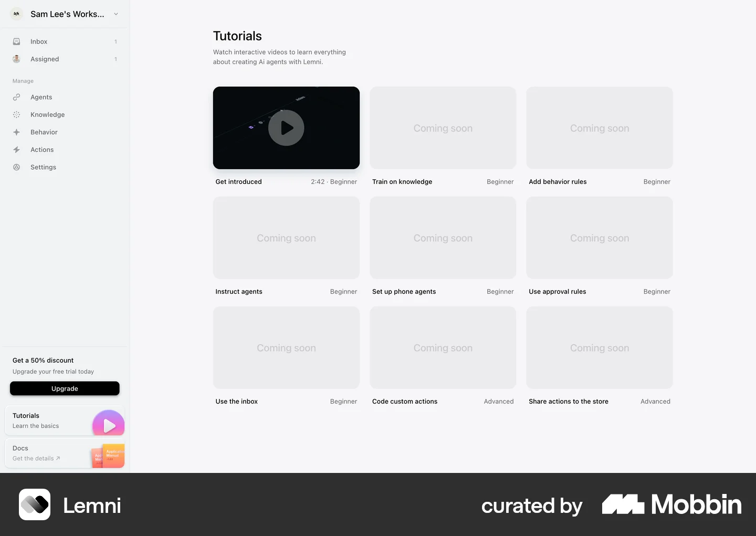Select Actions in the Manage menu
The image size is (756, 536).
tap(65, 150)
